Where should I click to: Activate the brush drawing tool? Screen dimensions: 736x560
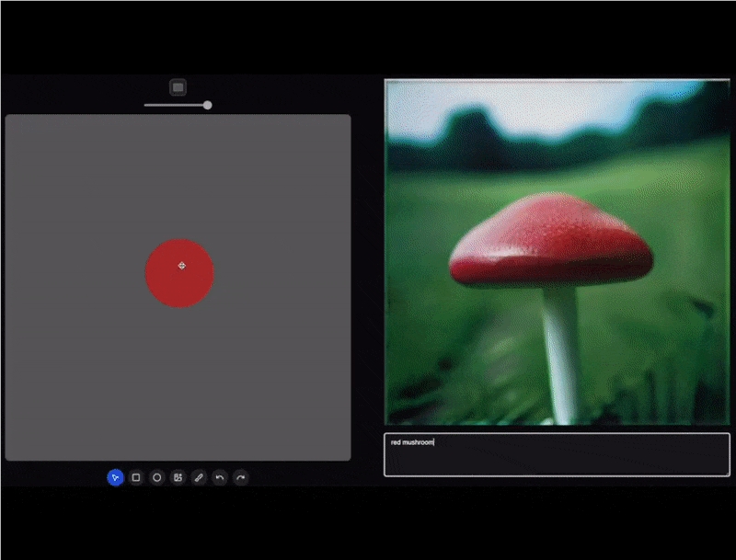[x=199, y=477]
